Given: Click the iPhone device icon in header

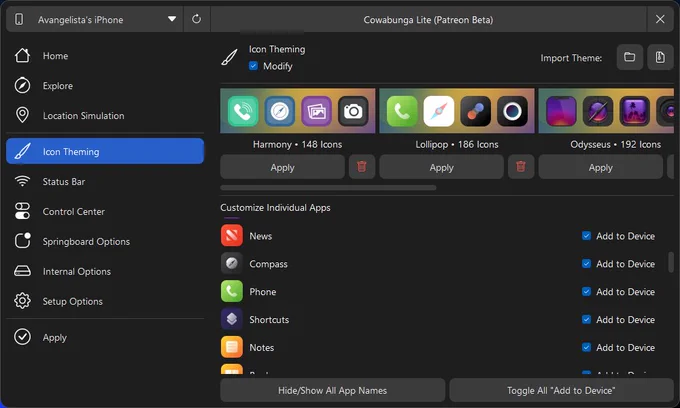Looking at the screenshot, I should click(19, 20).
